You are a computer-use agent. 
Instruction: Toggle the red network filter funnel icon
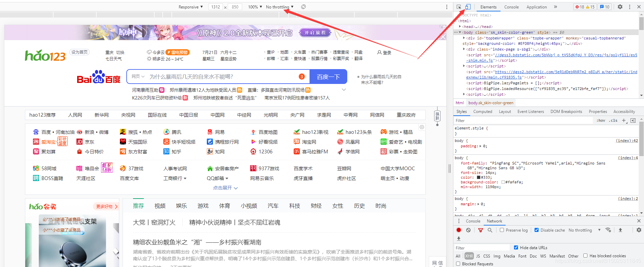(x=481, y=230)
